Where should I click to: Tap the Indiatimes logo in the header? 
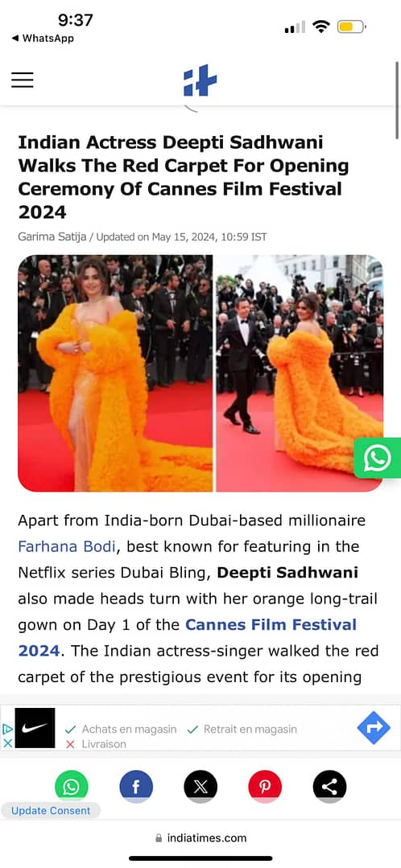tap(200, 80)
